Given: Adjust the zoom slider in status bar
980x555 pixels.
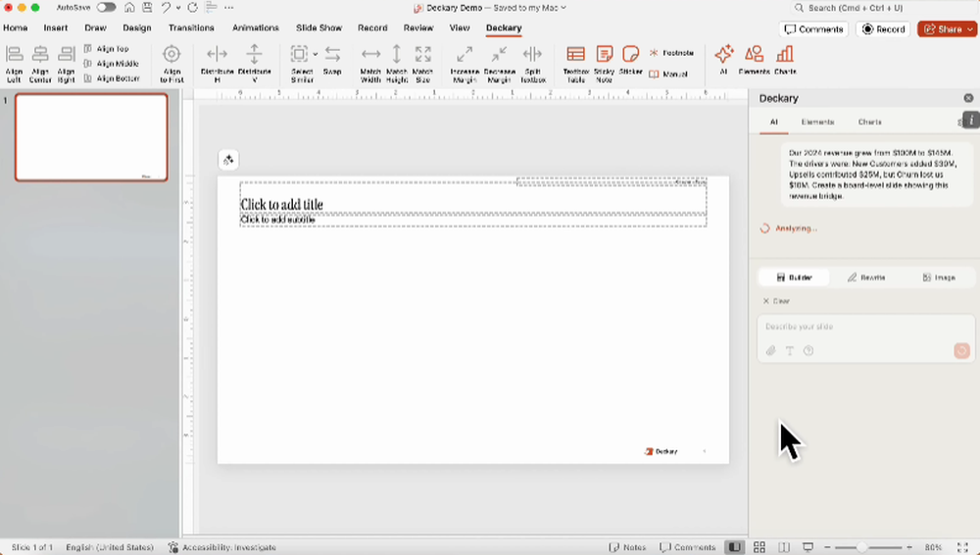Looking at the screenshot, I should click(861, 547).
